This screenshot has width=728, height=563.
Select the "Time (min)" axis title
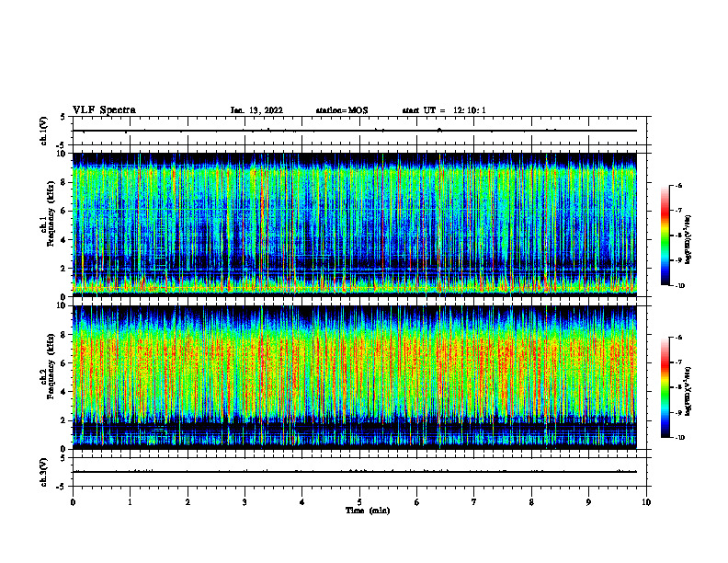(x=368, y=511)
